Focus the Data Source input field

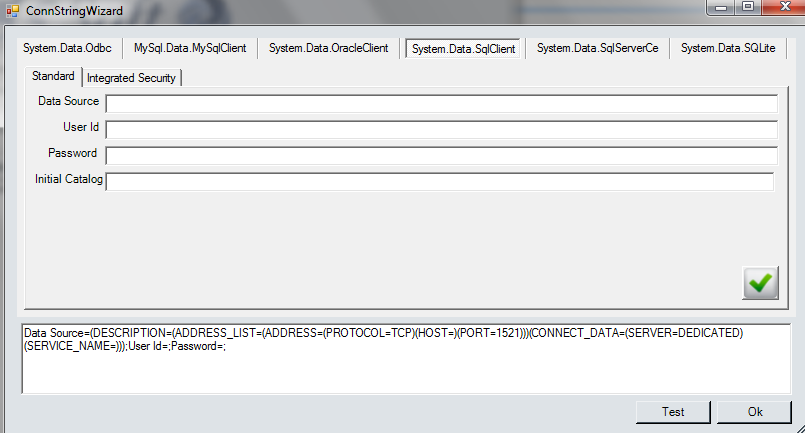442,104
